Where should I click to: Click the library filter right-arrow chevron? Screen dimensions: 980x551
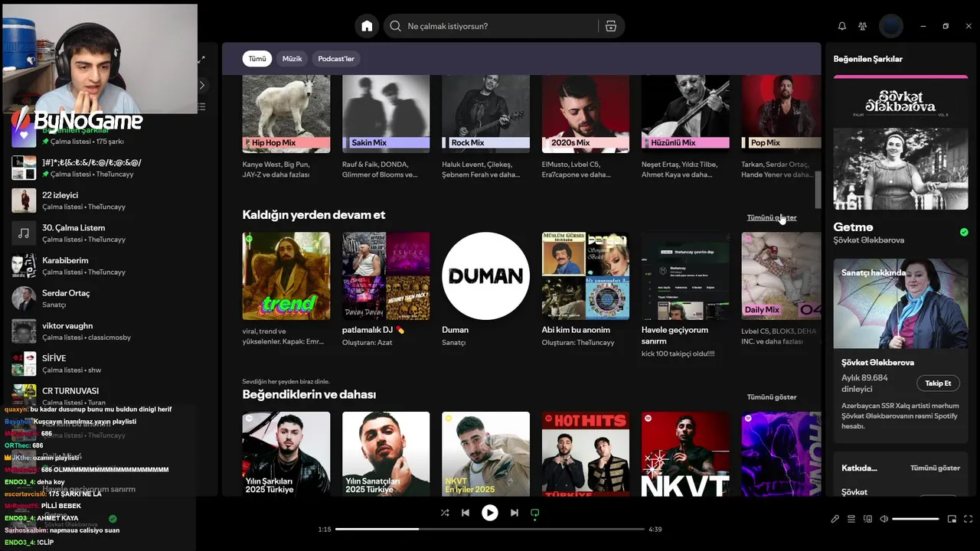(202, 85)
